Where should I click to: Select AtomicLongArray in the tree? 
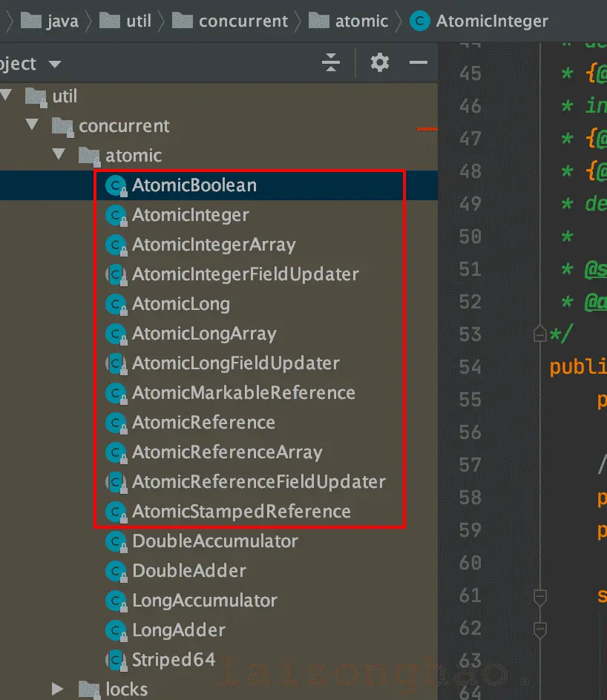coord(204,334)
